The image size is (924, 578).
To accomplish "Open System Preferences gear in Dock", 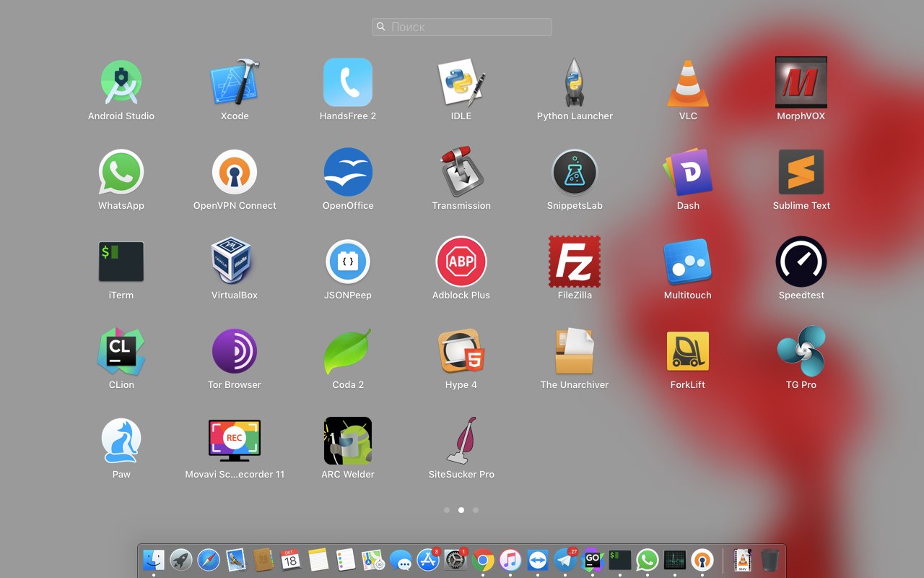I will tap(456, 560).
